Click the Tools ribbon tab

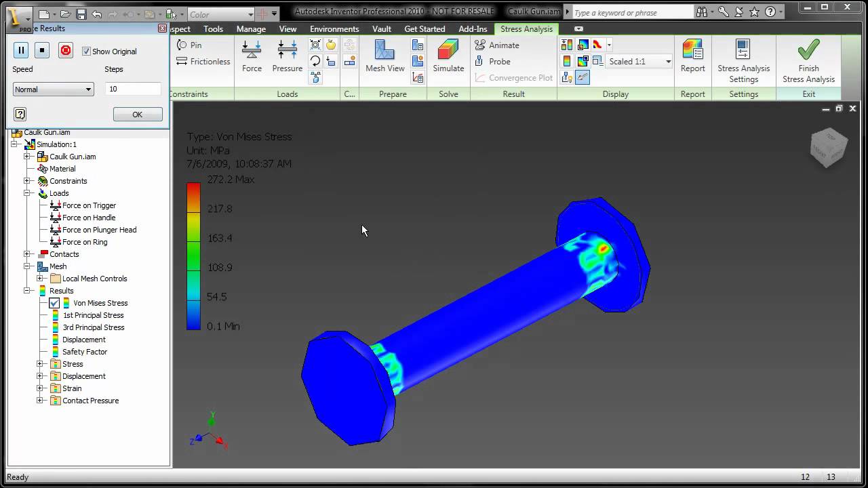coord(213,29)
